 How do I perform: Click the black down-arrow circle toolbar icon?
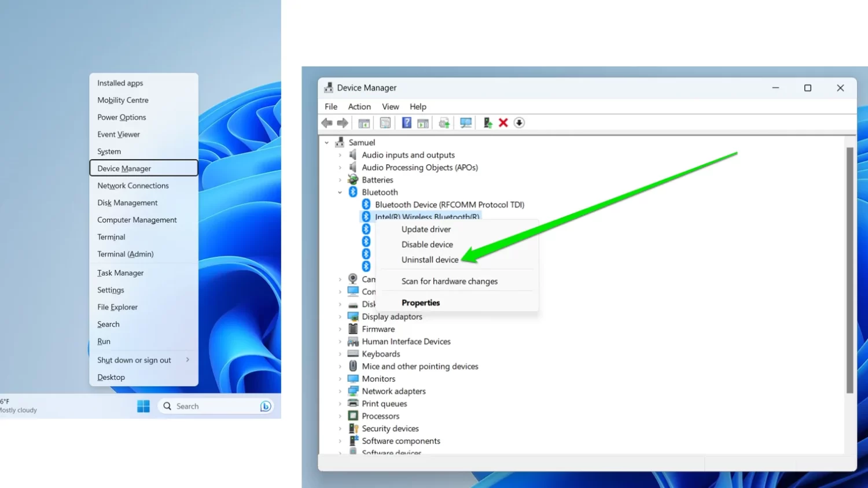[519, 123]
